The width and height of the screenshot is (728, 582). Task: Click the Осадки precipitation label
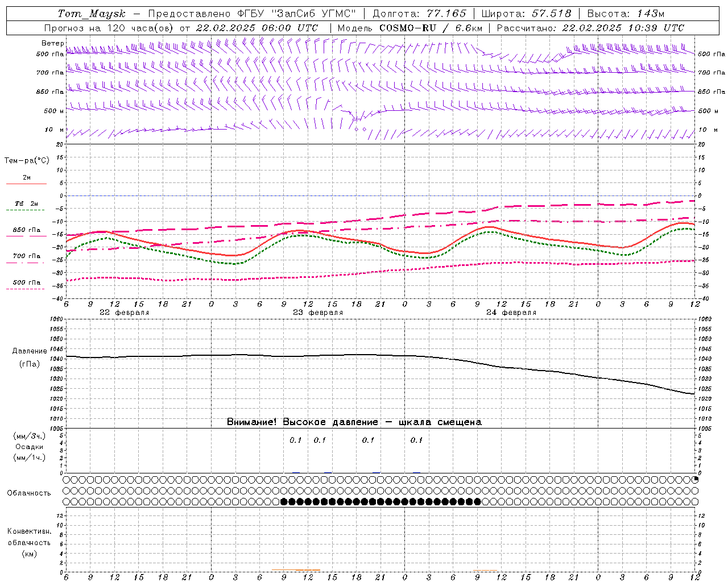(30, 447)
